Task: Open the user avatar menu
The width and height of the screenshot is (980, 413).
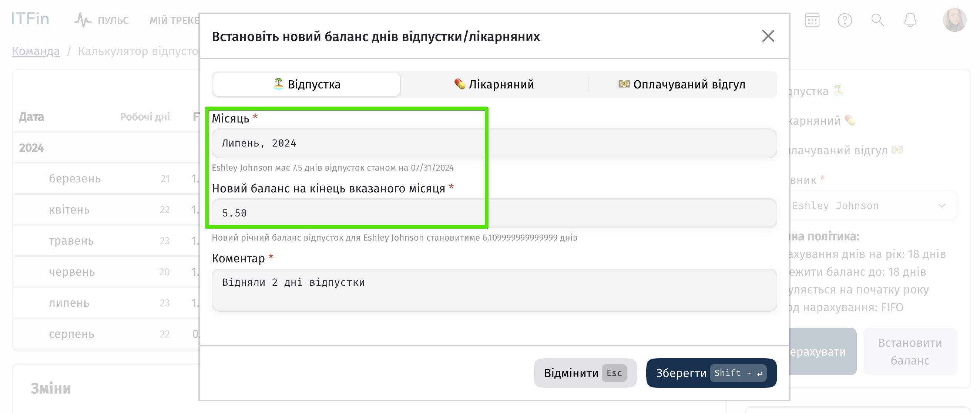Action: (x=954, y=20)
